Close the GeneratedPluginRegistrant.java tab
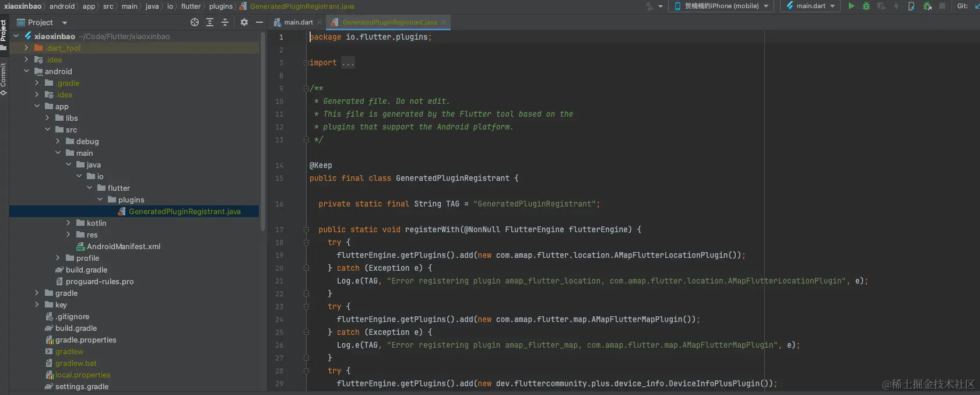This screenshot has width=980, height=395. pyautogui.click(x=444, y=22)
